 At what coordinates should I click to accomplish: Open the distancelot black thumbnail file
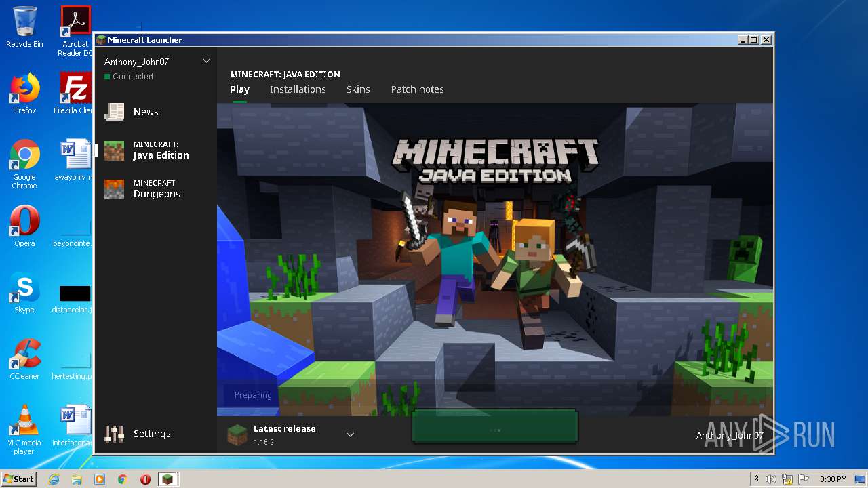coord(75,293)
